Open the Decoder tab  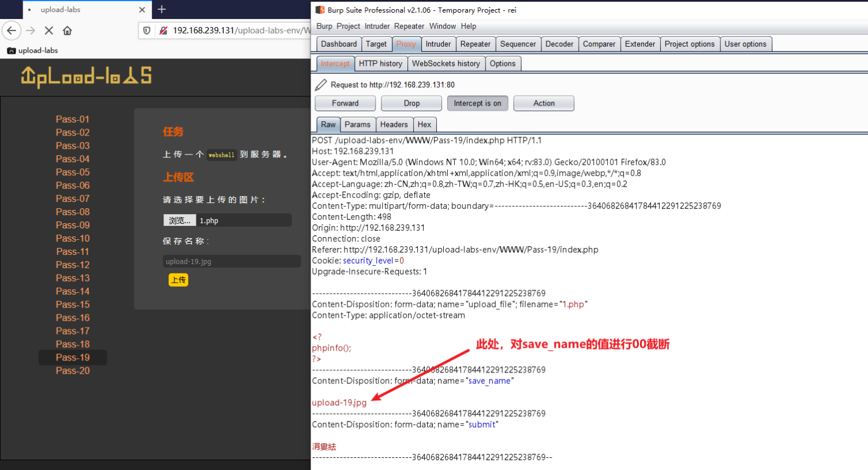[x=559, y=44]
